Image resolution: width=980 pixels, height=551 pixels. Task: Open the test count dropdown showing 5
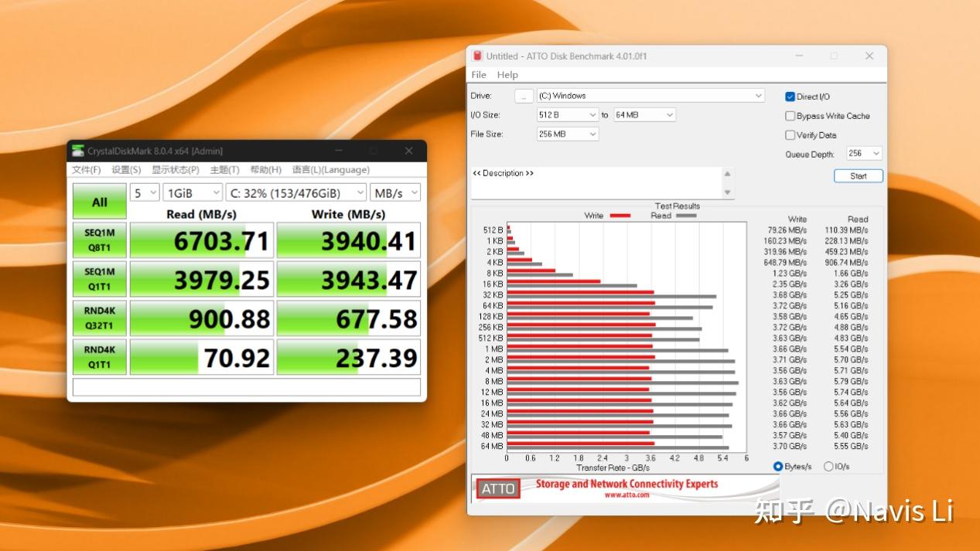pyautogui.click(x=144, y=192)
